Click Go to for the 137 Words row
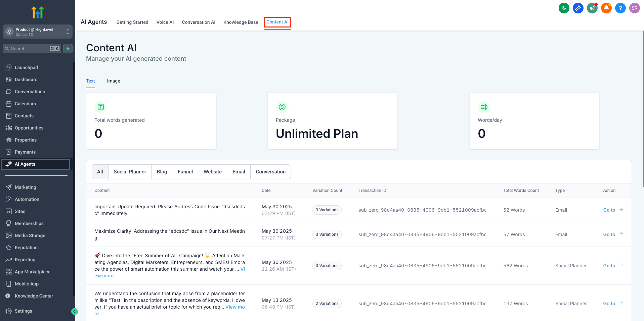Screen dimensions: 644x321 613,304
